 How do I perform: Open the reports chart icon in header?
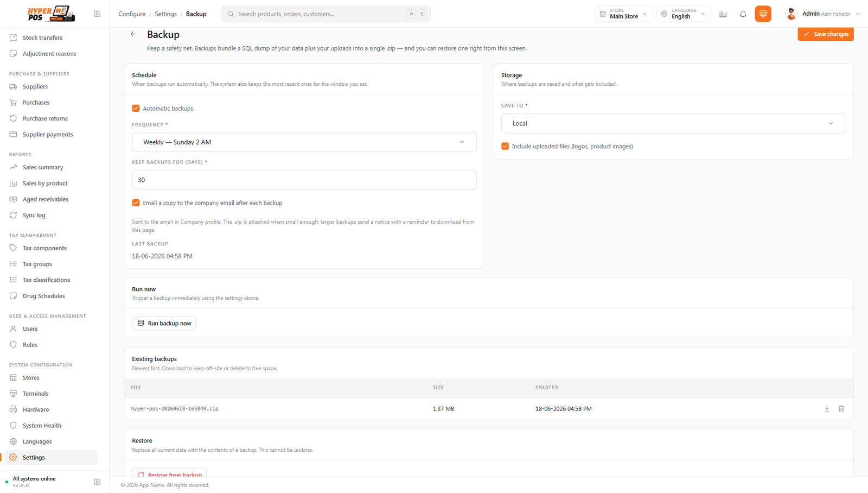coord(723,14)
